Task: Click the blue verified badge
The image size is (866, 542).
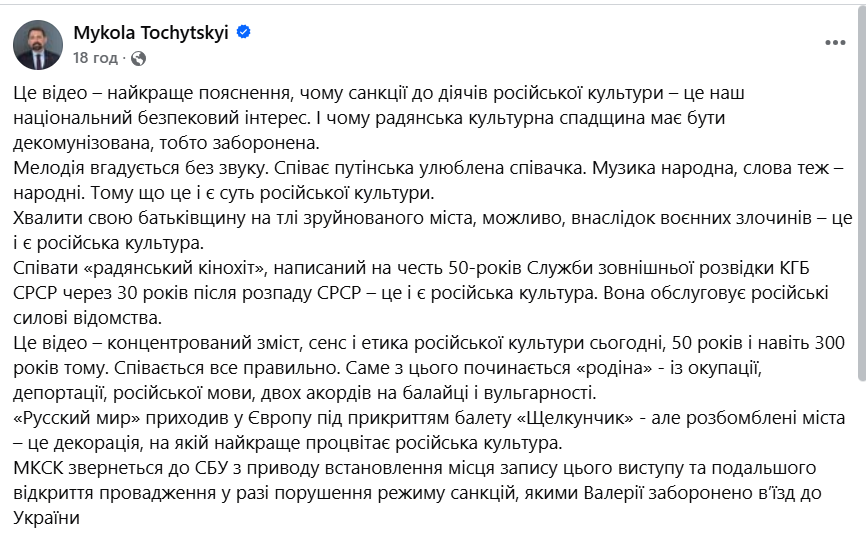Action: click(242, 33)
